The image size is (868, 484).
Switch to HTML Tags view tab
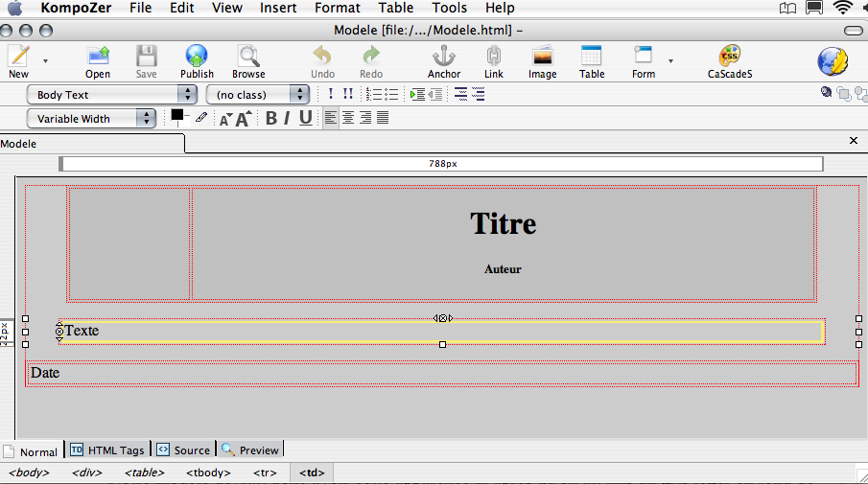click(x=108, y=450)
